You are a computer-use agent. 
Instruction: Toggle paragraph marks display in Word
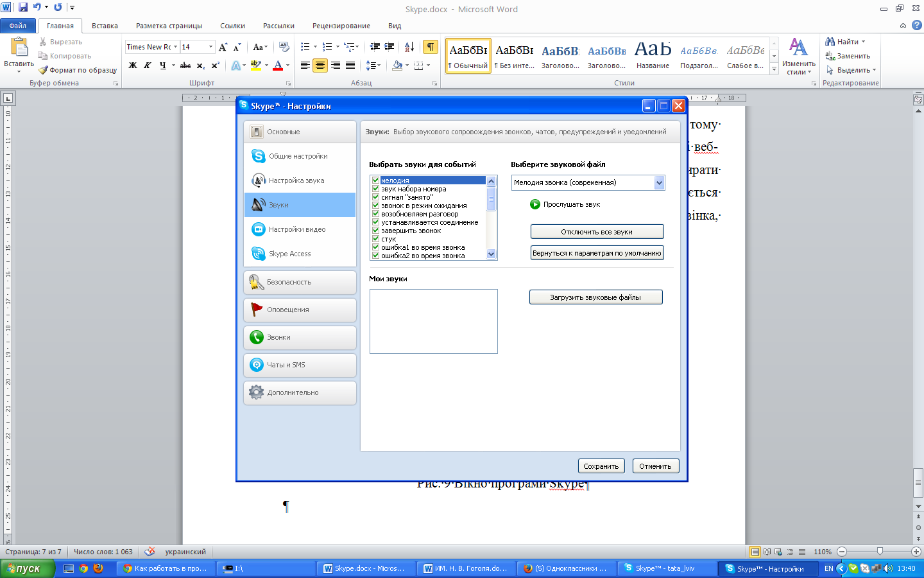431,47
